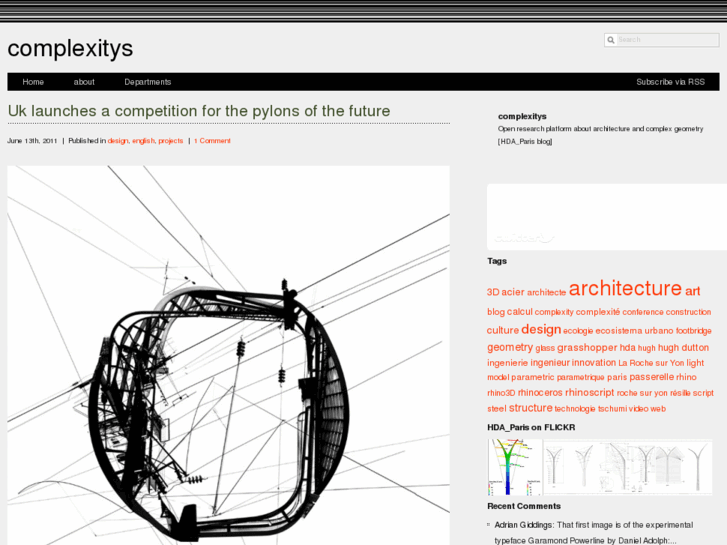Screen dimensions: 727x545
Task: Click the search magnifier icon
Action: click(611, 40)
